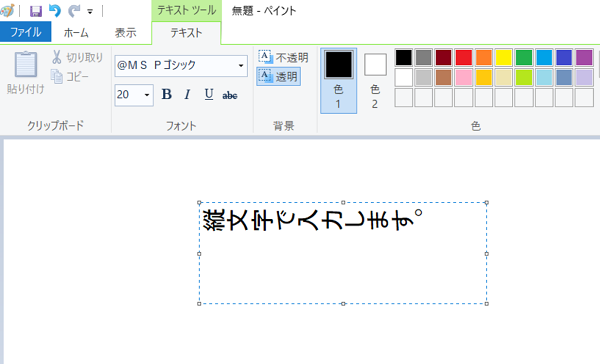Pick the bright red color swatch
Viewport: 600px width, 364px height.
464,57
